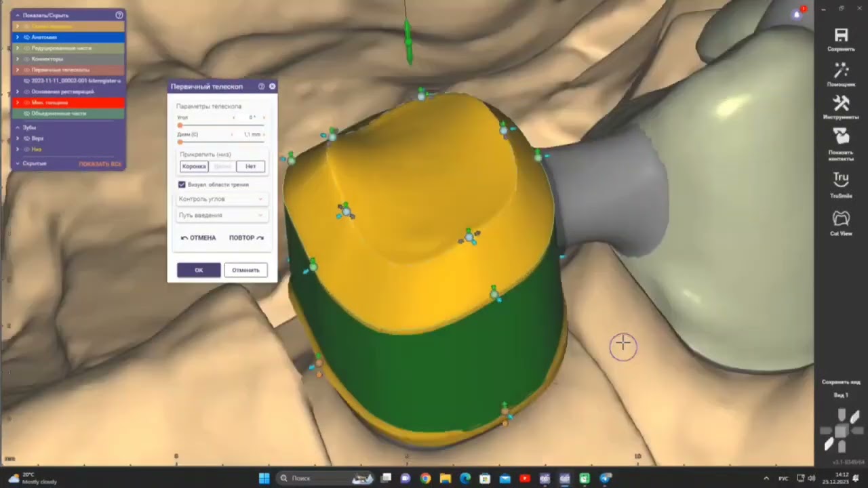Click the notification bell icon

point(797,14)
